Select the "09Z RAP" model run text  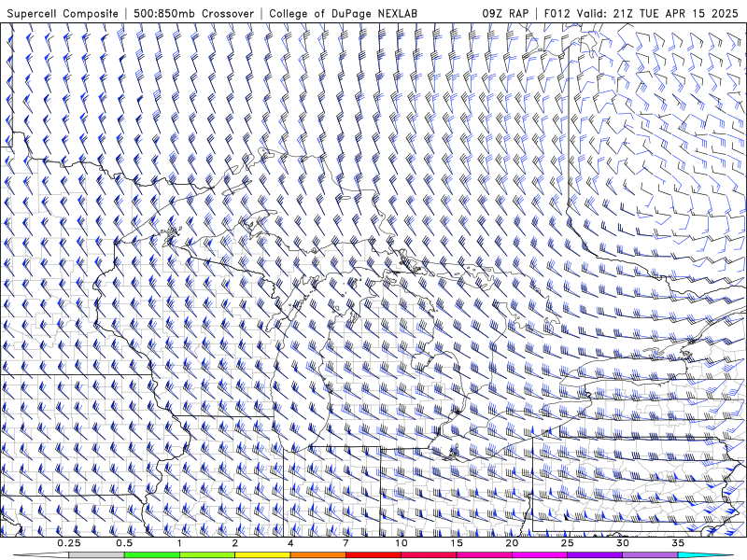pos(505,14)
